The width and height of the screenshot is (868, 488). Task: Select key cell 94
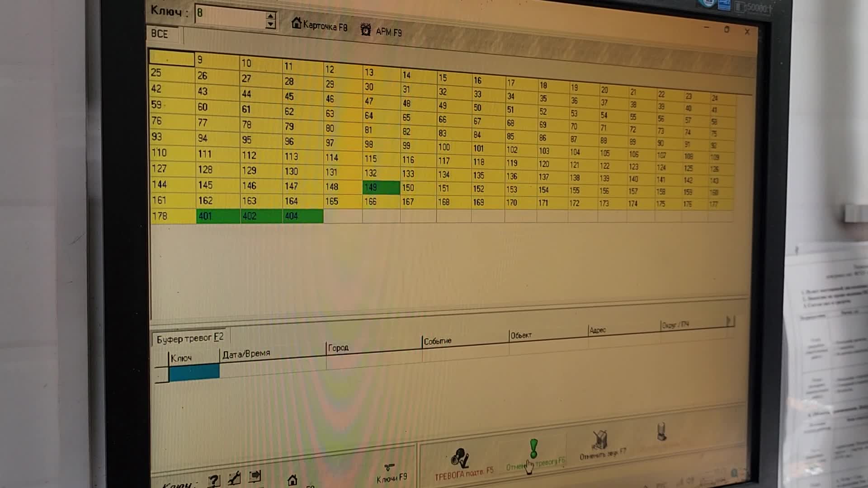(x=218, y=138)
